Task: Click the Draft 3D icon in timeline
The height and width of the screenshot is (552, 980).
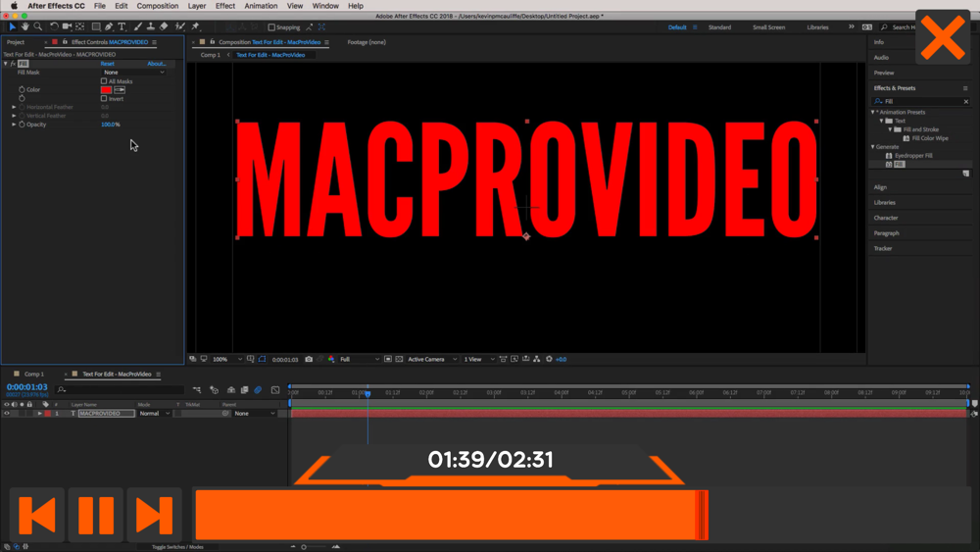Action: (215, 390)
